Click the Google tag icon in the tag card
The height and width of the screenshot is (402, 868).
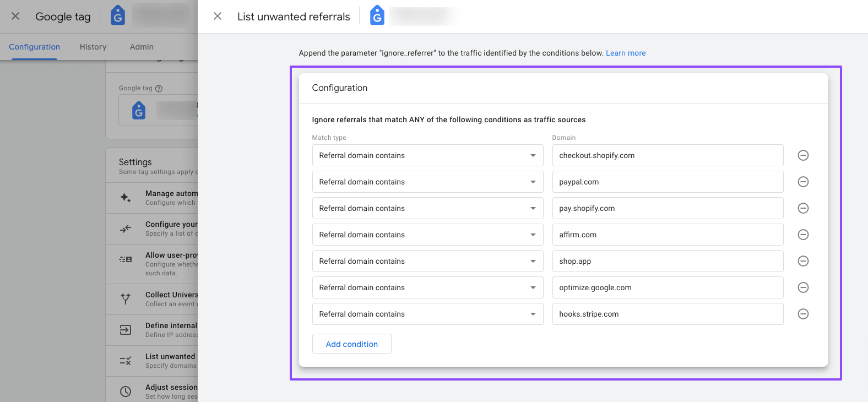click(x=139, y=110)
